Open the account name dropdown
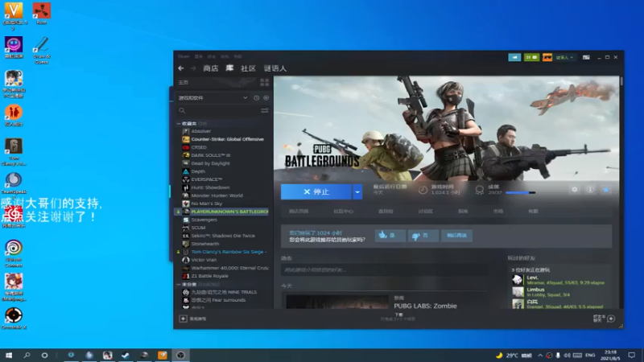Viewport: 644px width, 362px height. 565,57
